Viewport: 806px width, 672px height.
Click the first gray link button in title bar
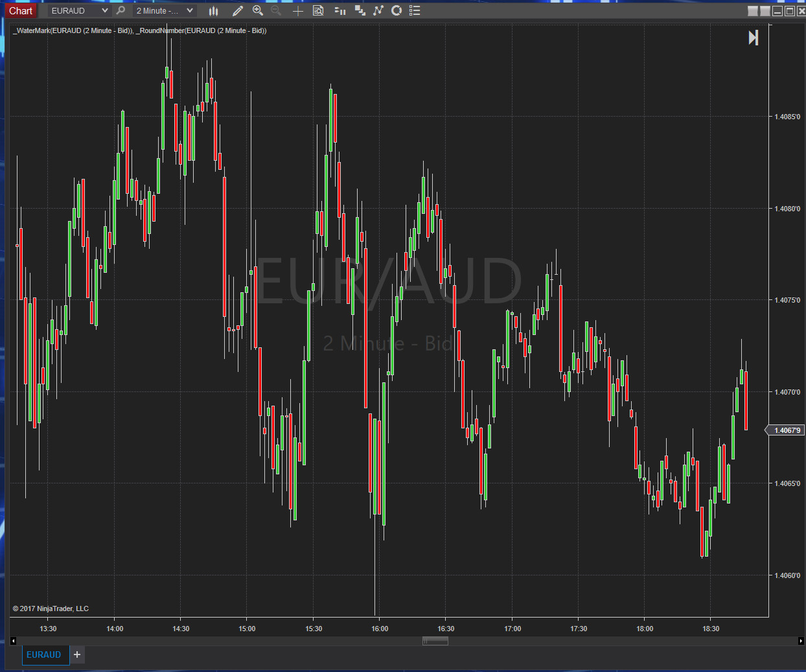point(752,10)
